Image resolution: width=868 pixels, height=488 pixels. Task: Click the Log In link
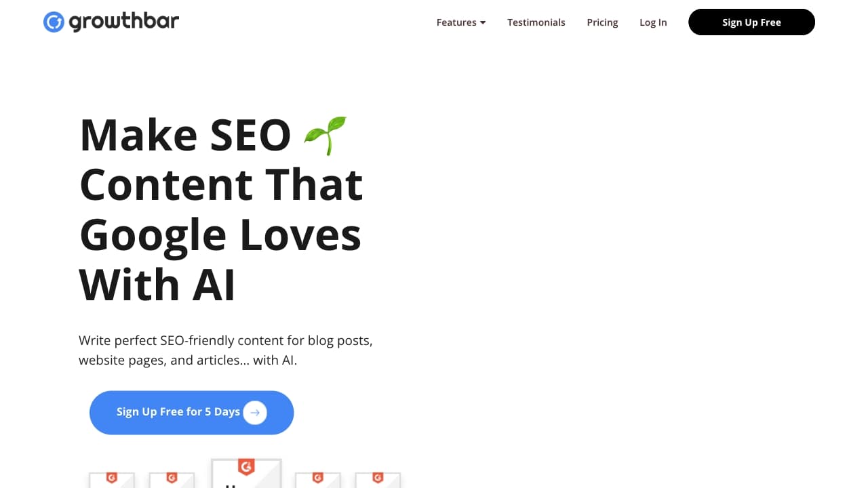[x=652, y=22]
